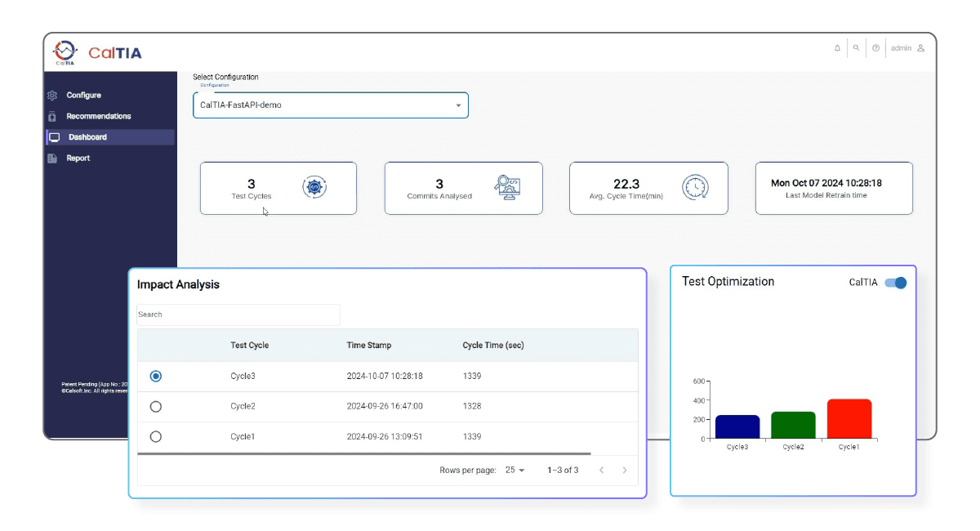Toggle the CalTIA test optimization switch
The height and width of the screenshot is (531, 980).
pyautogui.click(x=896, y=283)
